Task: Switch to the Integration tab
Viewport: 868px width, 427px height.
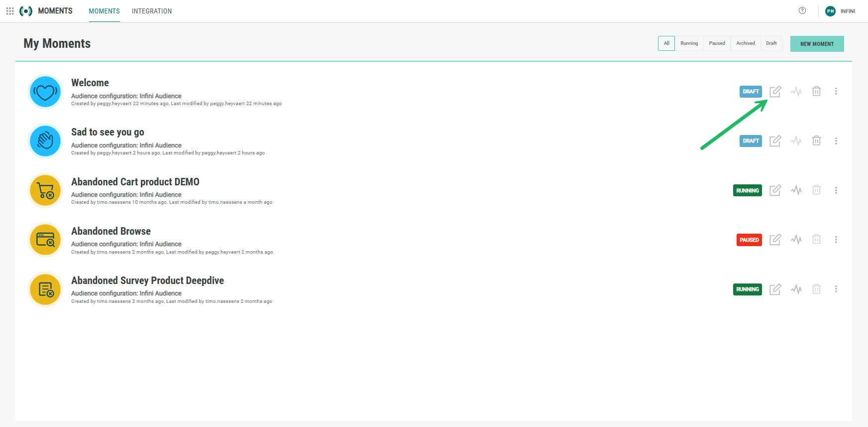Action: point(152,11)
